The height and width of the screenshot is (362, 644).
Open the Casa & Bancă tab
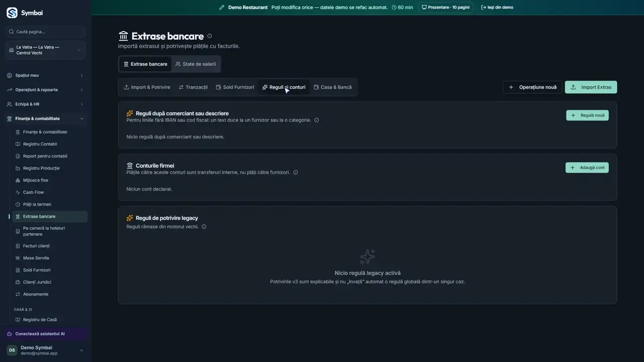coord(333,87)
